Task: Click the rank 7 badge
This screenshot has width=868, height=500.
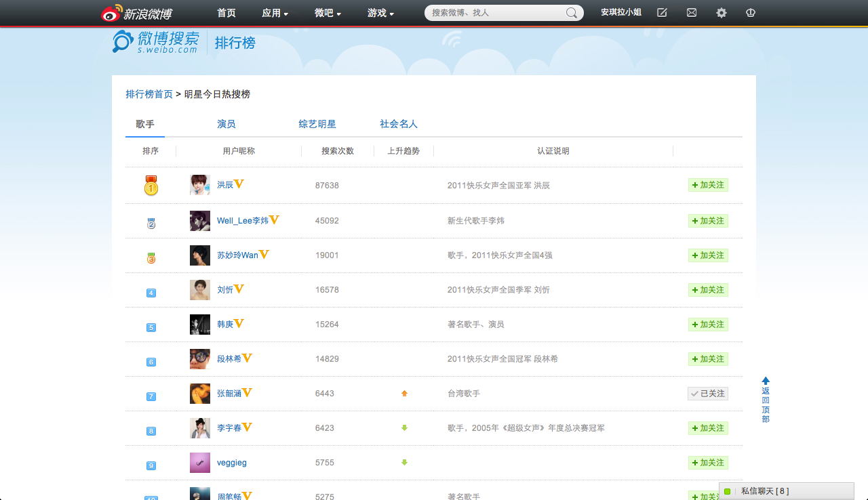Action: point(151,396)
